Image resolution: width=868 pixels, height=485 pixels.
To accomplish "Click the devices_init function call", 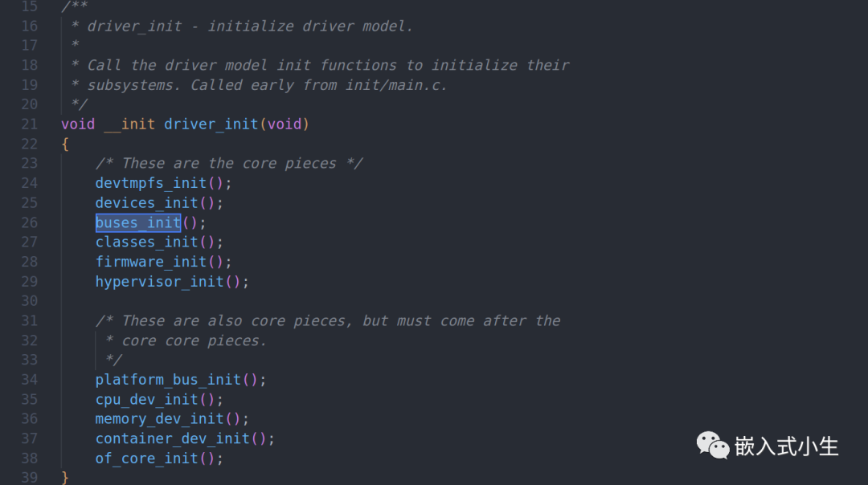I will point(147,203).
